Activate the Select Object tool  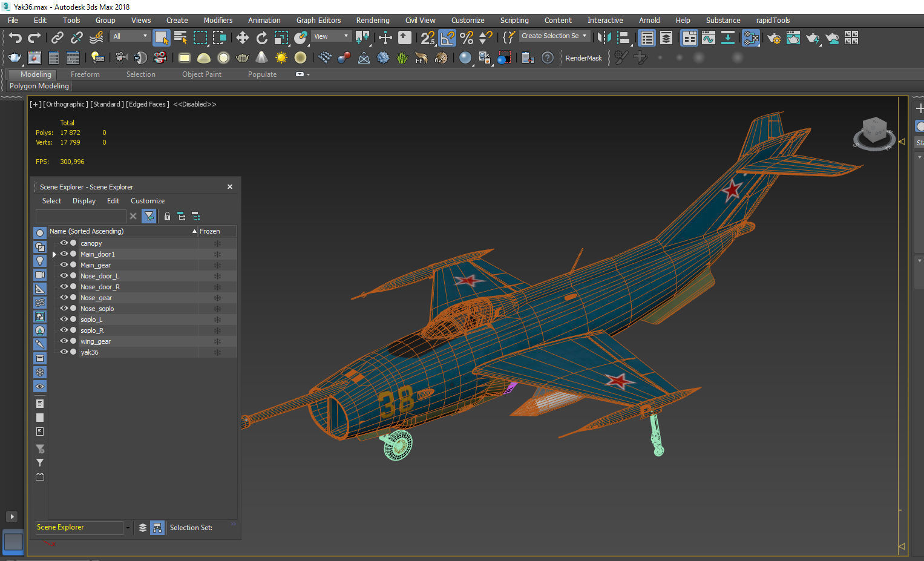161,38
